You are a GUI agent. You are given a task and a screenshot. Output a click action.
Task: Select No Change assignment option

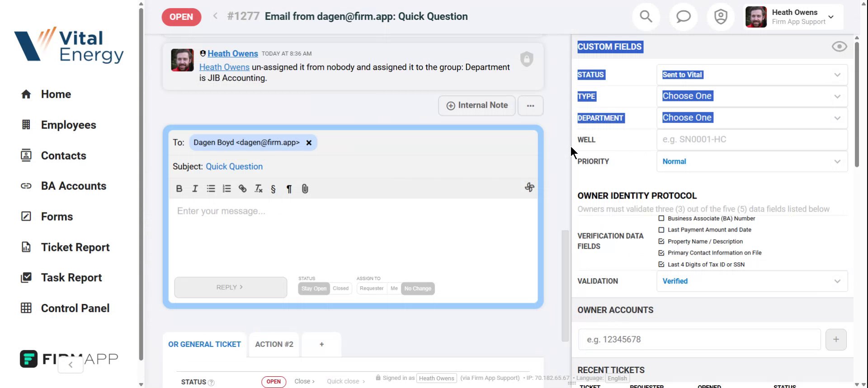click(418, 289)
